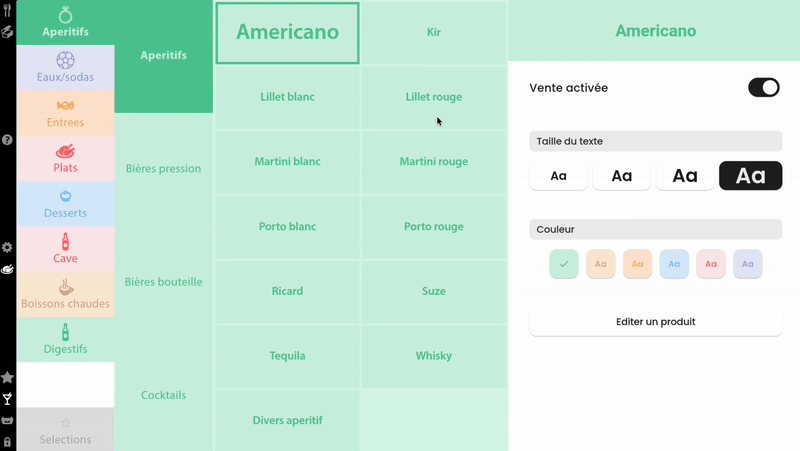Choose the orange color swatch
Image resolution: width=800 pixels, height=451 pixels.
click(x=637, y=264)
